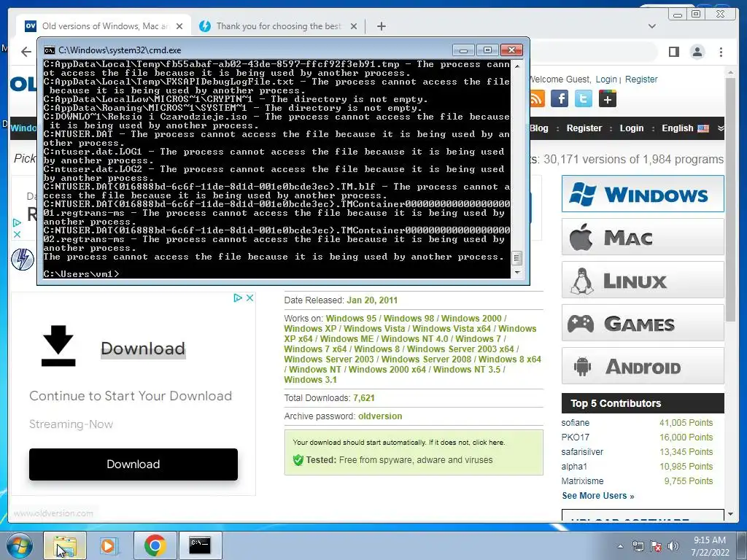The image size is (747, 560).
Task: Open Chrome tab search chevron
Action: point(652,26)
